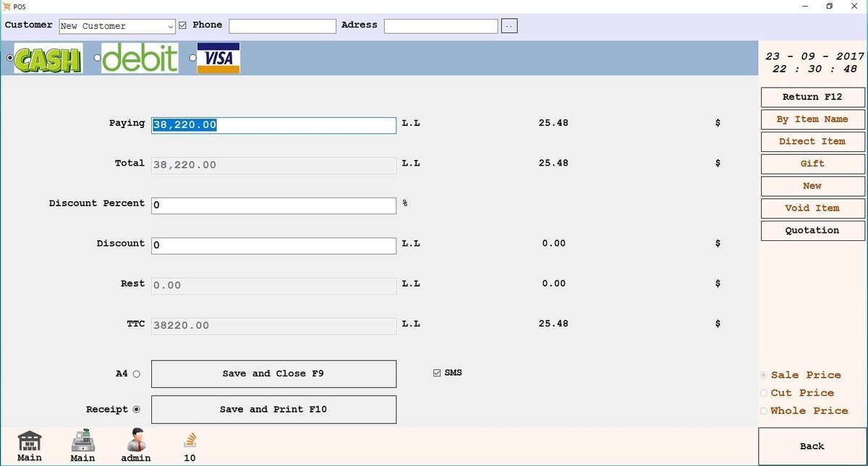
Task: Select the debit radio button
Action: click(x=98, y=58)
